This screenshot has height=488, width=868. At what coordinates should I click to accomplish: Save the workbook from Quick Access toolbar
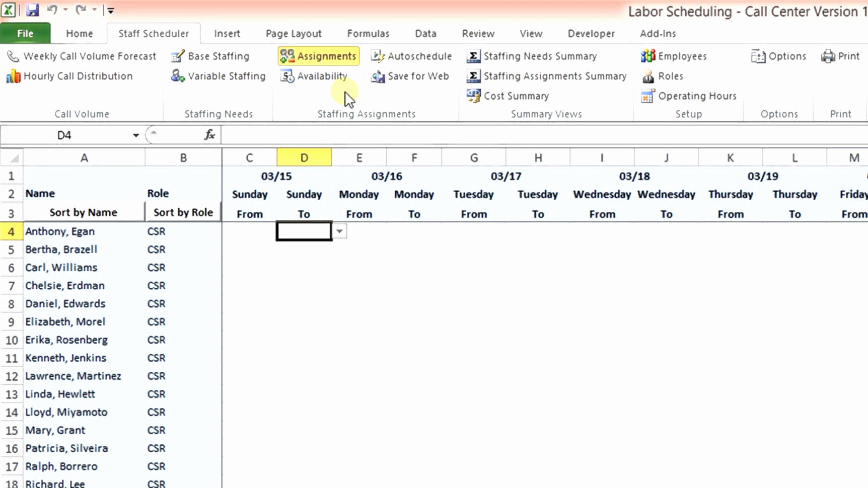click(x=33, y=10)
